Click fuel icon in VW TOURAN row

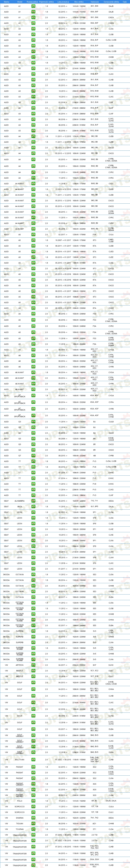tap(33, 829)
